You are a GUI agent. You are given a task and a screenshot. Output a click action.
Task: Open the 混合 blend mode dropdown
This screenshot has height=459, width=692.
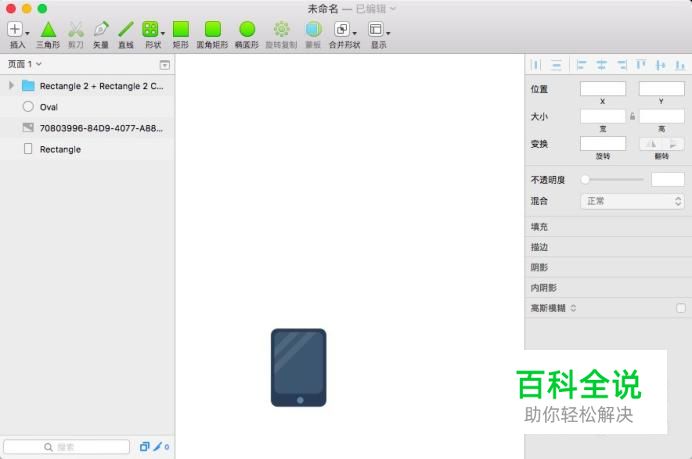pyautogui.click(x=632, y=201)
